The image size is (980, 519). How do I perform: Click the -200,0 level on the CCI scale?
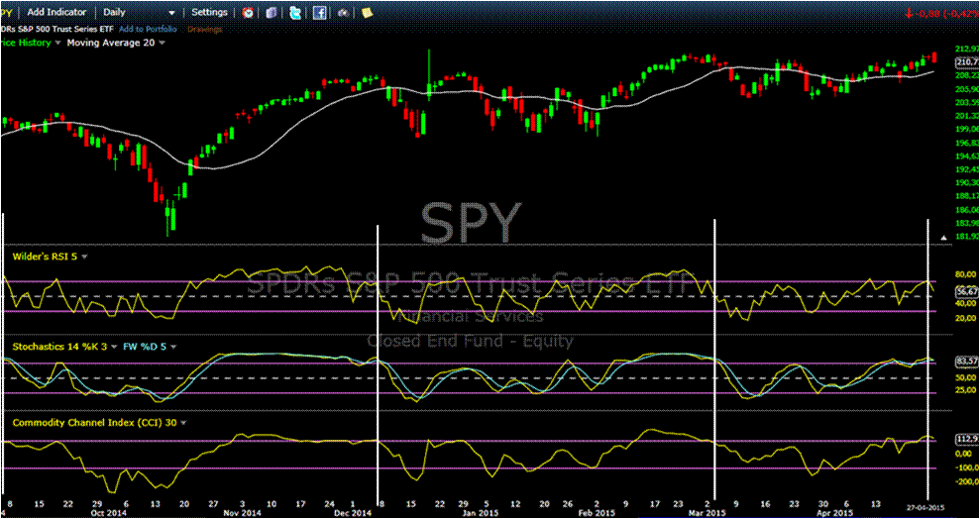pos(966,481)
